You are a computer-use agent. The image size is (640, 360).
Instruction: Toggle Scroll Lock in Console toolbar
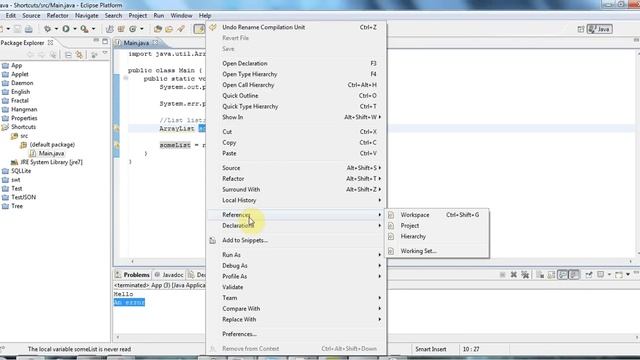[551, 275]
